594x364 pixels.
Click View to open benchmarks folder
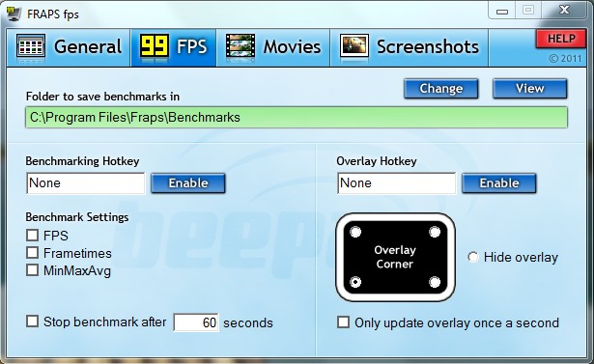click(530, 89)
